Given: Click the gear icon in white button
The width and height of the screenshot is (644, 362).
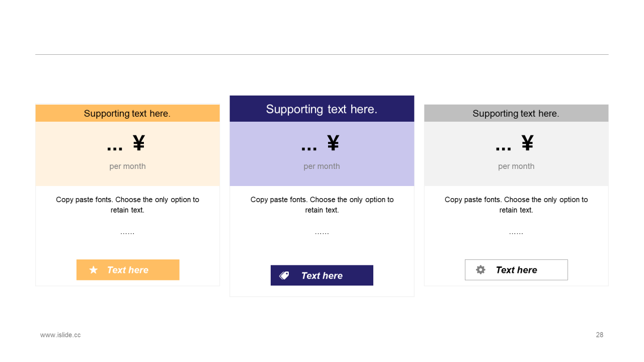Looking at the screenshot, I should click(x=480, y=270).
